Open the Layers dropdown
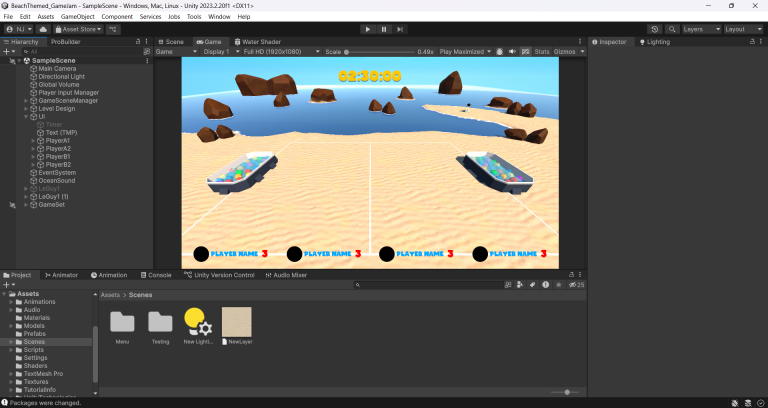768x408 pixels. click(x=702, y=29)
